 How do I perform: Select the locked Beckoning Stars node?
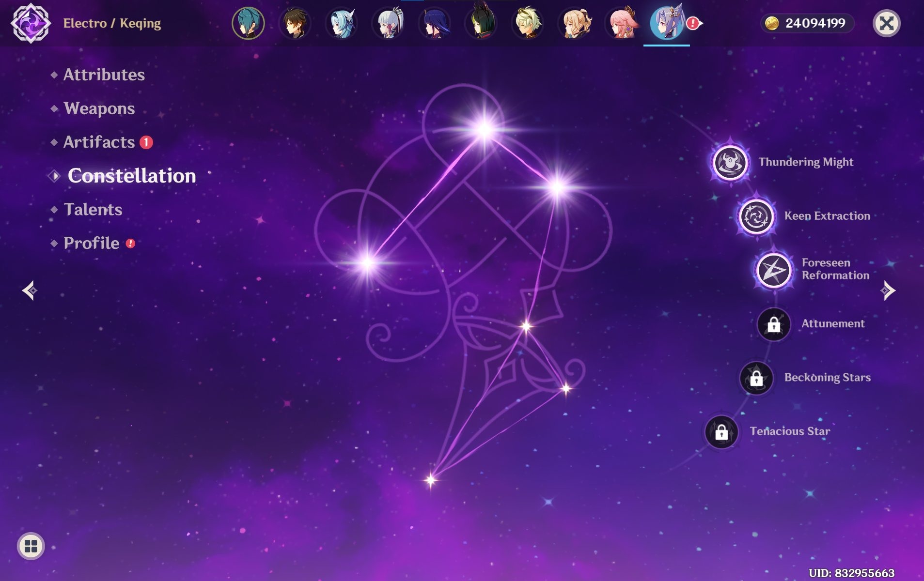tap(756, 378)
